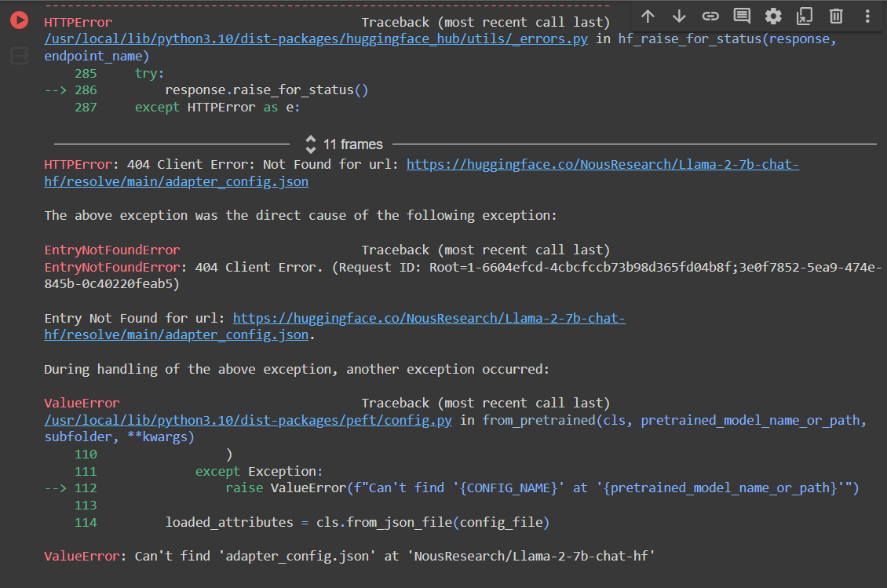Click the show-code gutter icon below run button
The height and width of the screenshot is (588, 887).
19,55
